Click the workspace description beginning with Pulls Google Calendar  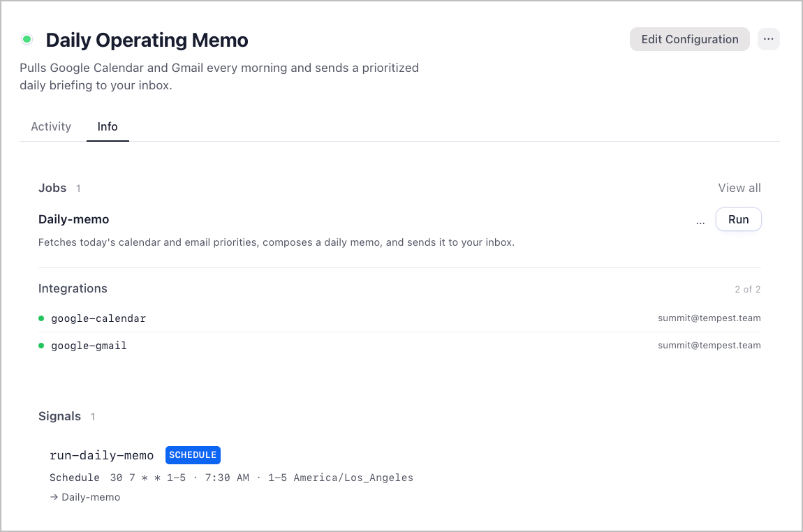(219, 76)
